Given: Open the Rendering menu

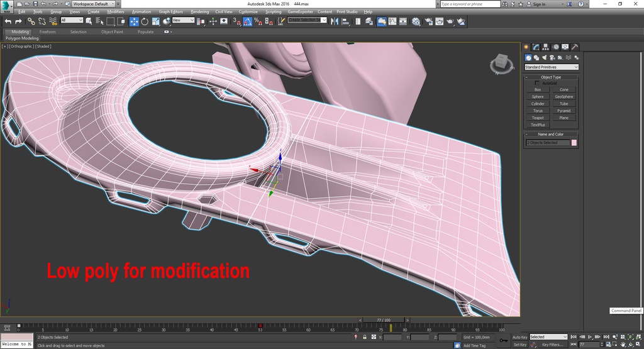Looking at the screenshot, I should point(199,11).
